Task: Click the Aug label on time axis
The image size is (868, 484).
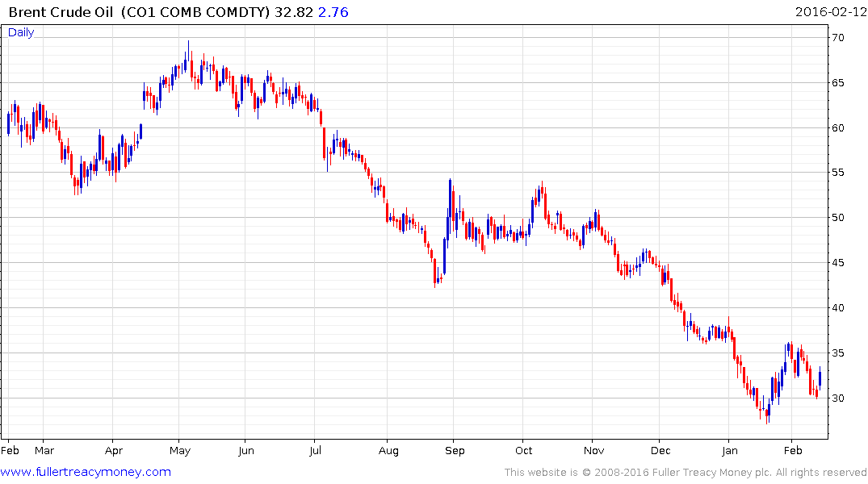Action: [x=388, y=451]
